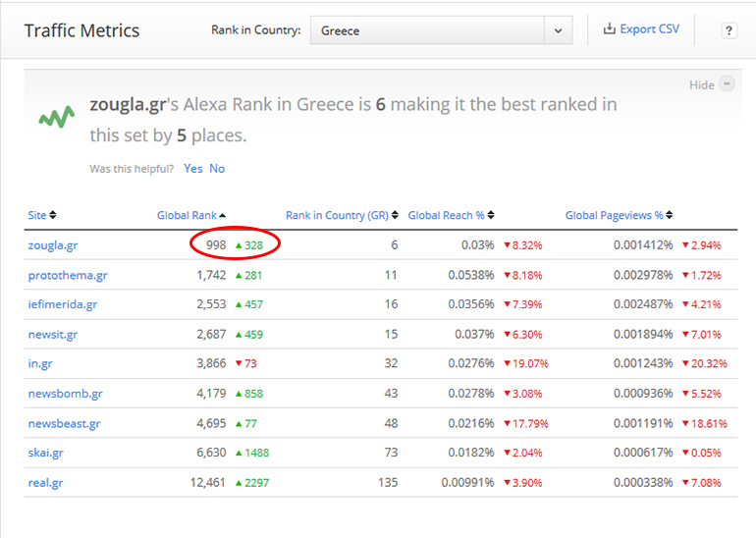Answer Yes to Was this helpful
The height and width of the screenshot is (538, 756).
192,169
